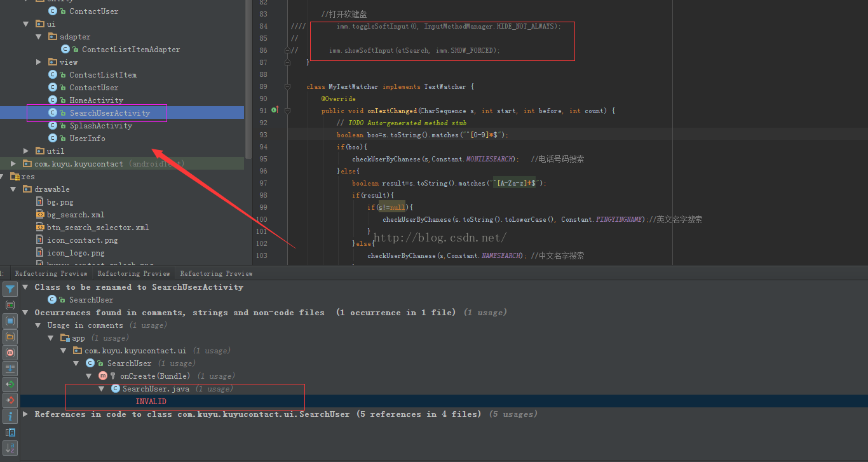The height and width of the screenshot is (462, 868).
Task: Click 'Constant.NAMESEARCH' in code line 103
Action: [484, 255]
